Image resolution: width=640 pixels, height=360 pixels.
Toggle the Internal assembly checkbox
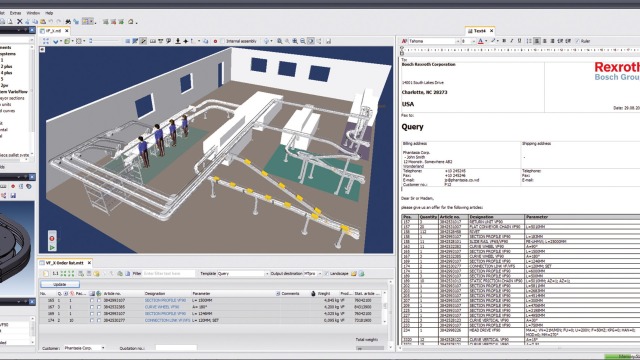222,41
